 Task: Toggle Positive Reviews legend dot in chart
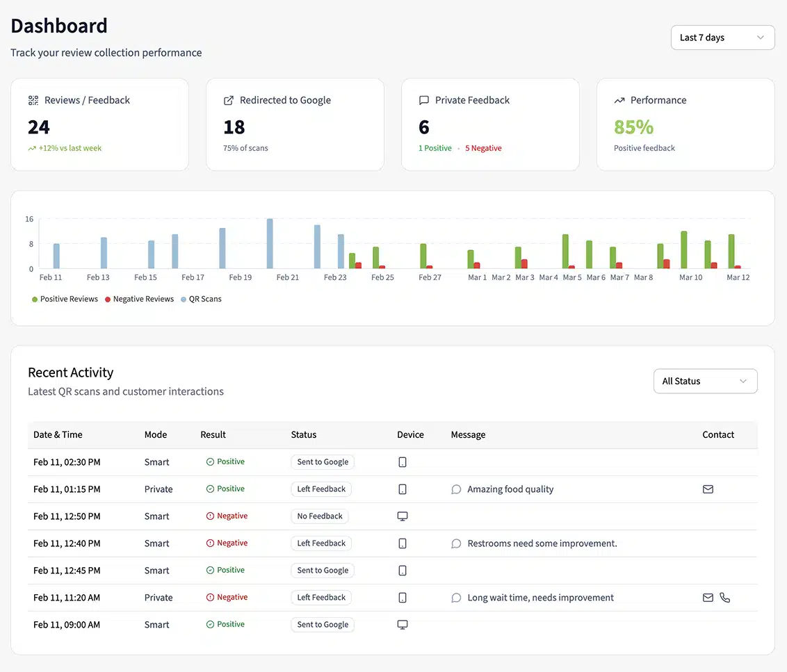coord(35,300)
